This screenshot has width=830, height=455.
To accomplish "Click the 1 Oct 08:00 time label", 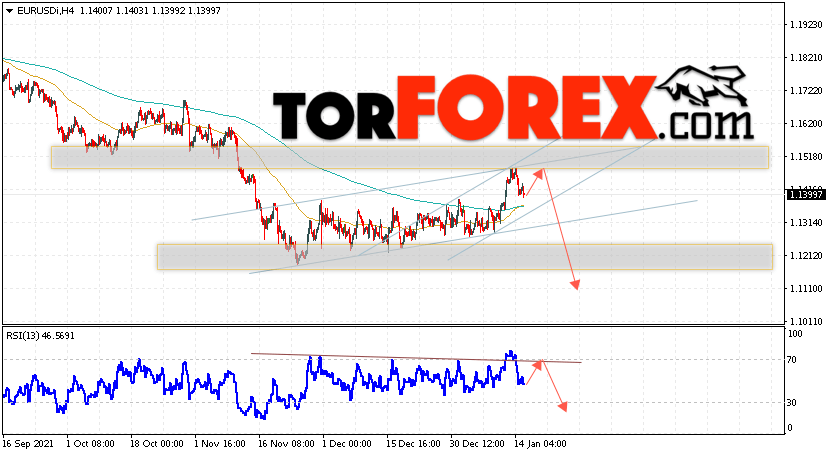I will click(90, 443).
